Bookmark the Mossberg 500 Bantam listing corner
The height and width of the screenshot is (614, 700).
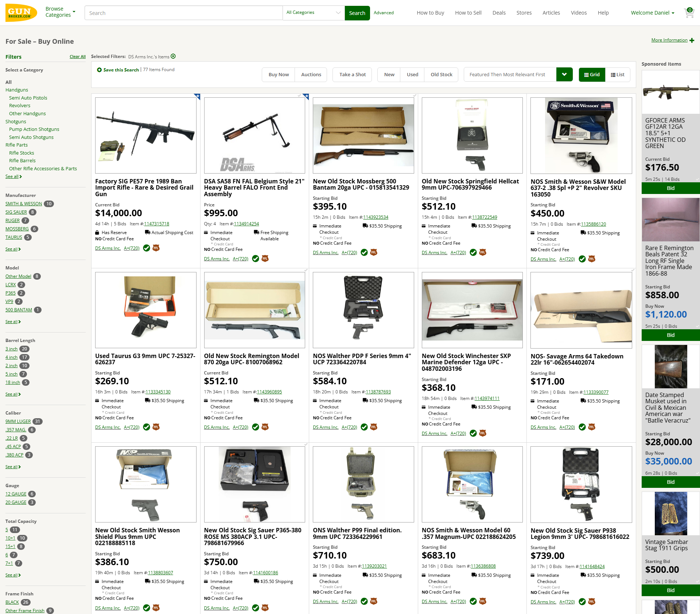click(415, 96)
